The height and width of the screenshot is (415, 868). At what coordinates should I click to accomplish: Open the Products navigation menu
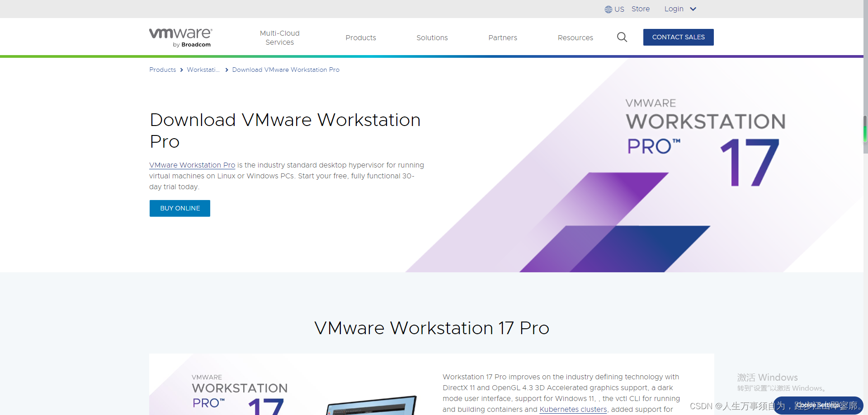coord(361,38)
